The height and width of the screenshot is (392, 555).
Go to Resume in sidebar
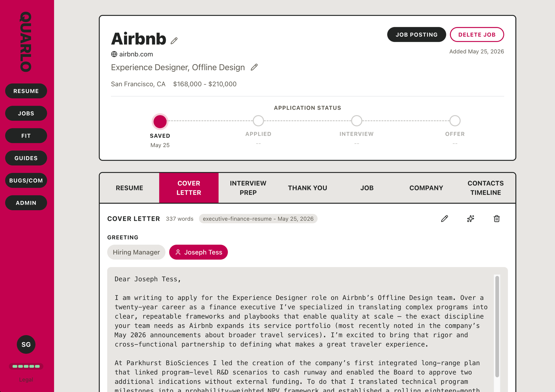point(26,91)
